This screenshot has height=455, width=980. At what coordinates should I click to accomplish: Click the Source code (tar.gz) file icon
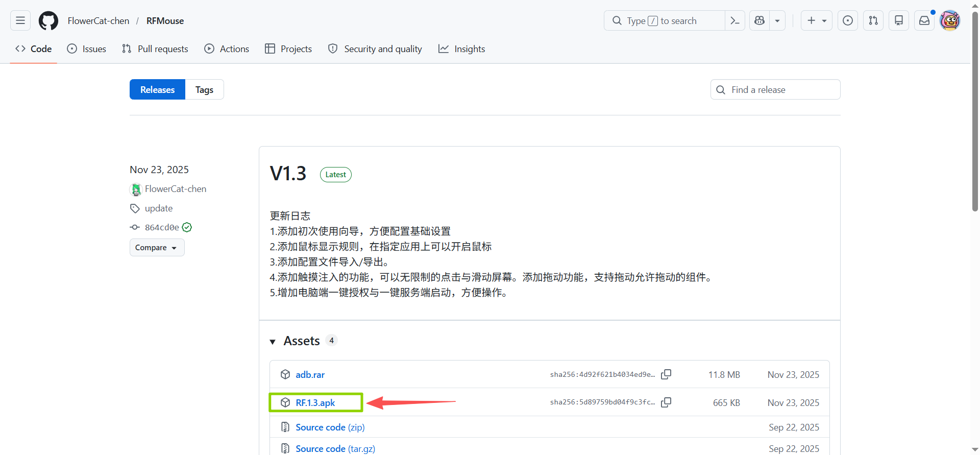[285, 449]
